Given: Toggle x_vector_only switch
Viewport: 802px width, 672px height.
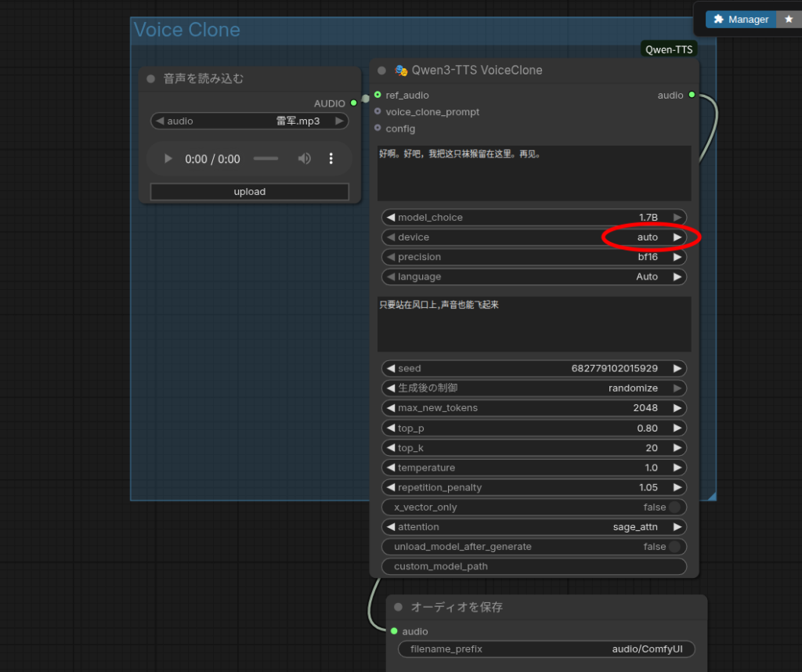Looking at the screenshot, I should pos(674,508).
